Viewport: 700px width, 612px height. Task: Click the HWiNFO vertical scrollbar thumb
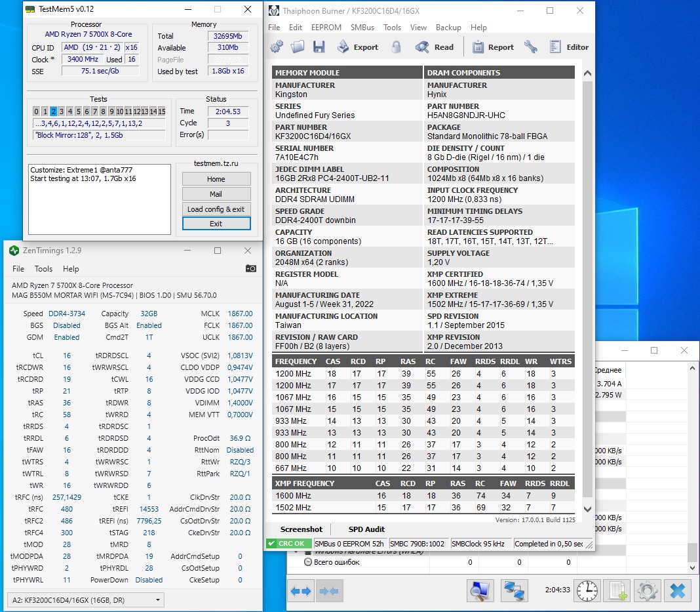pos(692,552)
